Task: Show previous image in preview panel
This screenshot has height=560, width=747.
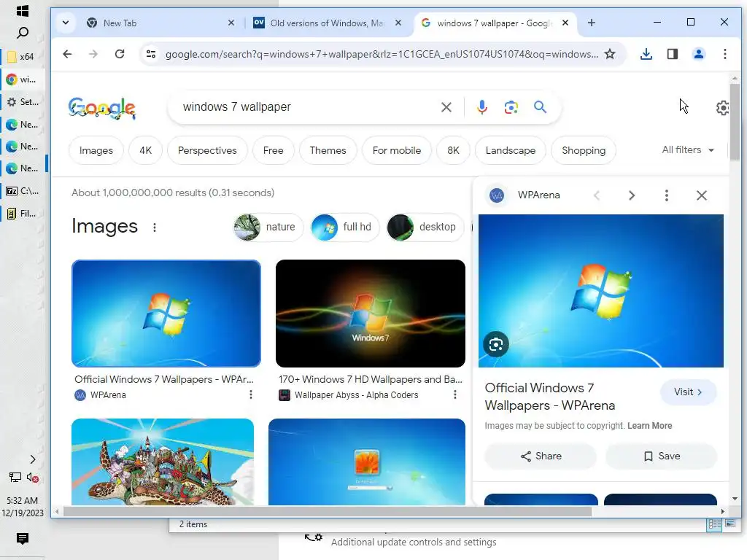Action: coord(597,195)
